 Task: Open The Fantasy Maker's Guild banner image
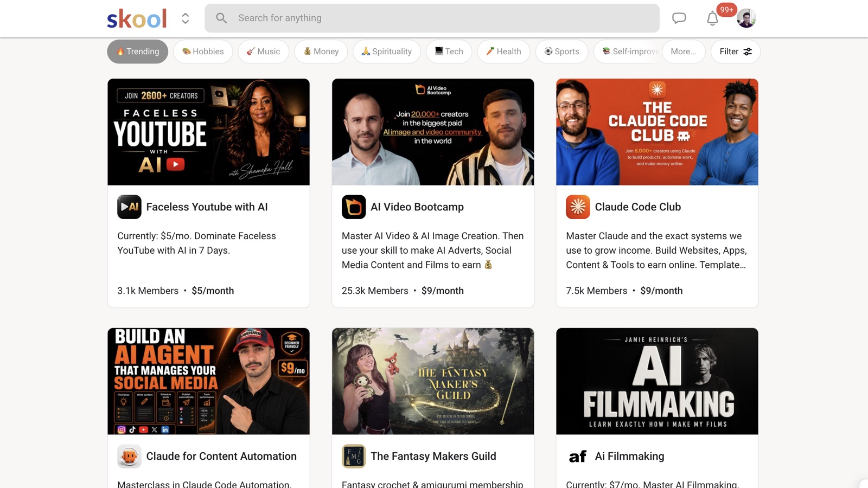[x=433, y=381]
